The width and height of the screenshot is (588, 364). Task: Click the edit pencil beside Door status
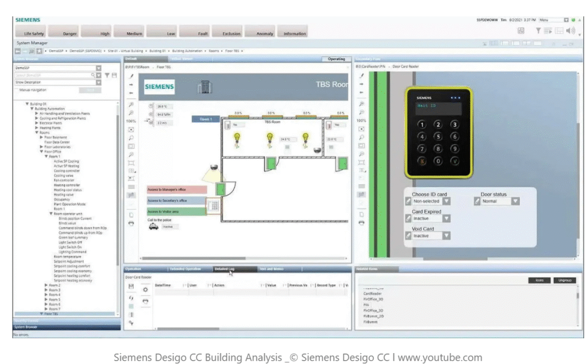point(477,202)
